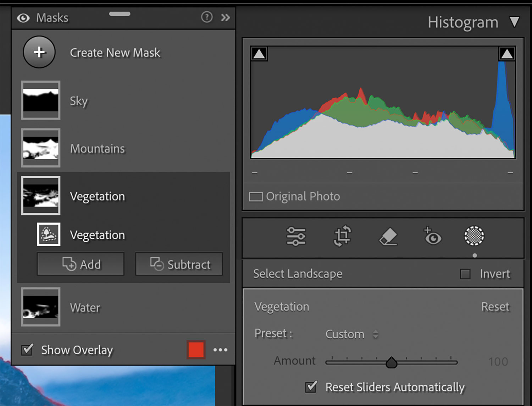Click the shadow clipping triangle on histogram
This screenshot has height=406, width=532.
tap(259, 53)
